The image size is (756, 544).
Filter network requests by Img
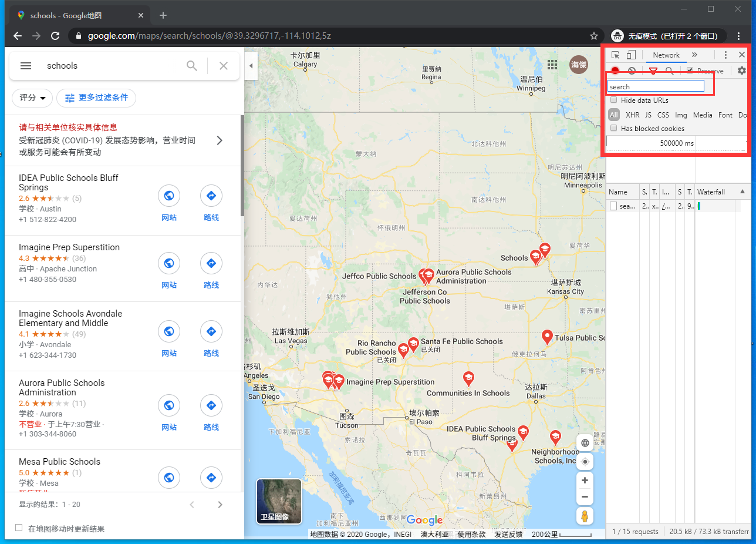point(681,115)
